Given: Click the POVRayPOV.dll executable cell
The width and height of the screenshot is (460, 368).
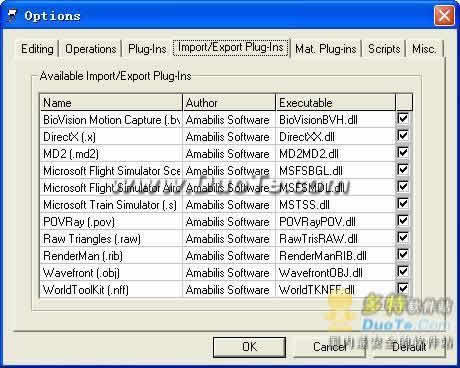Looking at the screenshot, I should pos(335,222).
